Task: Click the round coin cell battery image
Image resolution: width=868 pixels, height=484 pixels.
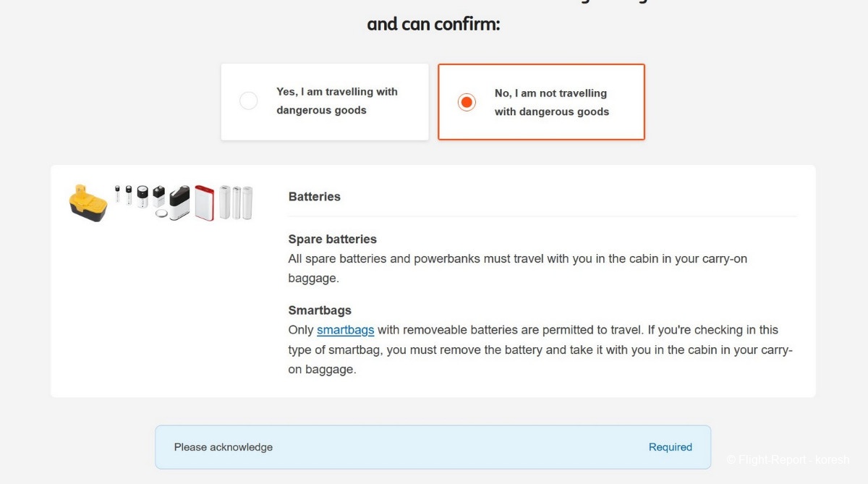Action: (x=162, y=214)
